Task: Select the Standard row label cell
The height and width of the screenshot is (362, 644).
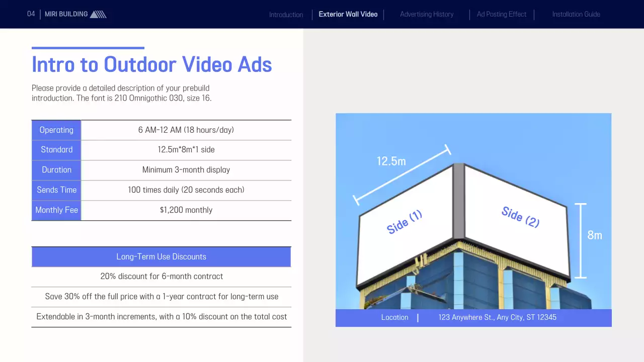Action: [x=56, y=150]
